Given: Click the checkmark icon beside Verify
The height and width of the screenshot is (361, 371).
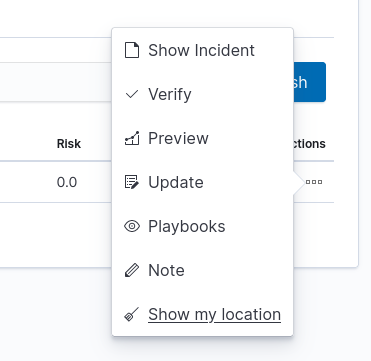Looking at the screenshot, I should click(x=132, y=94).
